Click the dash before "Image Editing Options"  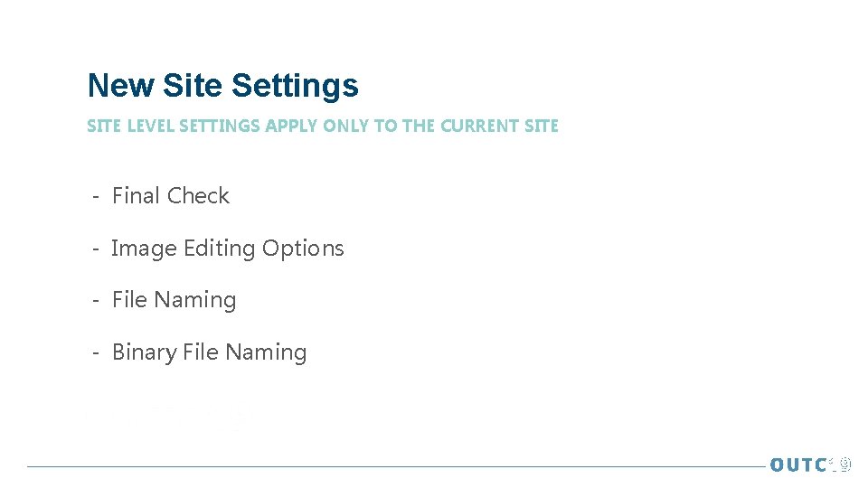(x=95, y=249)
